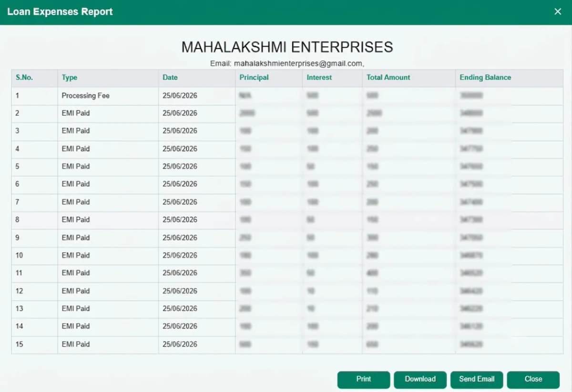Select EMI Paid cell in row 11
Viewport: 572px width, 392px height.
click(108, 273)
